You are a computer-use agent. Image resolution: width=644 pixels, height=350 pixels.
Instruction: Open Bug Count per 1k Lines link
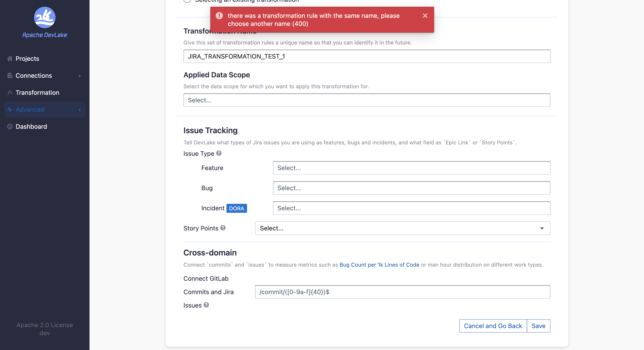click(379, 265)
